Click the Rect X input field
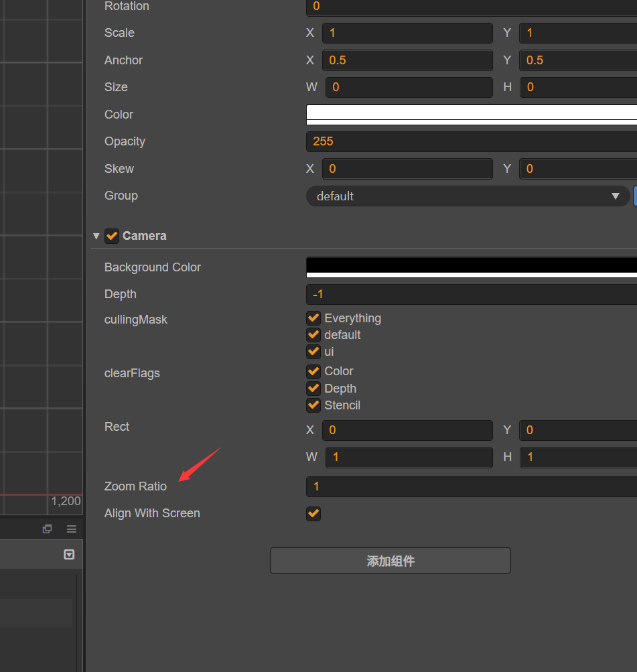The width and height of the screenshot is (637, 672). (x=407, y=430)
